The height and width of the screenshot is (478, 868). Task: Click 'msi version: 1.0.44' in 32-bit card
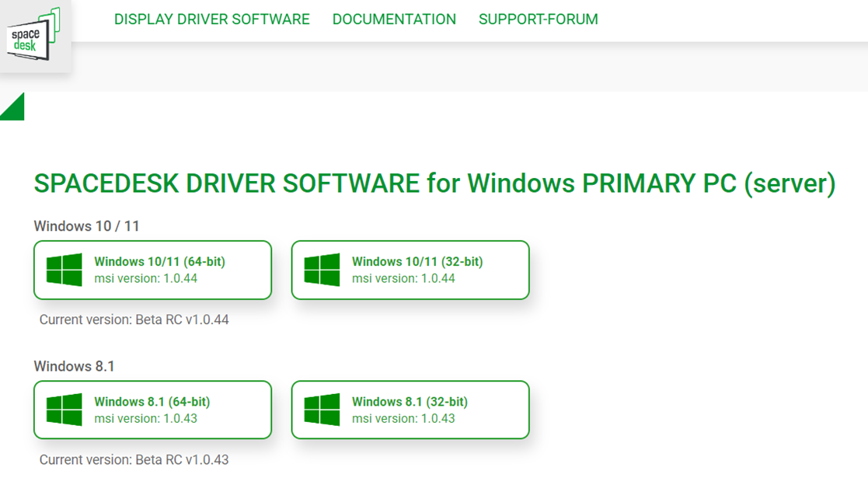[x=403, y=278]
